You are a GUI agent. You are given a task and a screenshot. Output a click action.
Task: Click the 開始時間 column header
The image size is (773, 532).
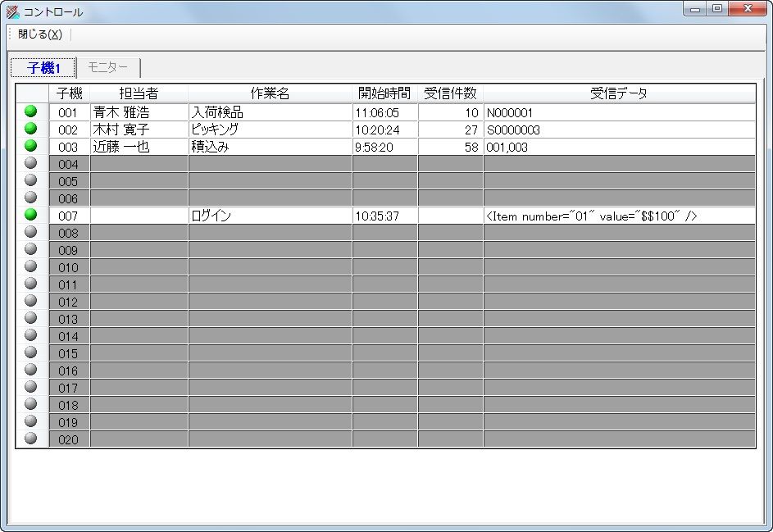click(x=384, y=93)
